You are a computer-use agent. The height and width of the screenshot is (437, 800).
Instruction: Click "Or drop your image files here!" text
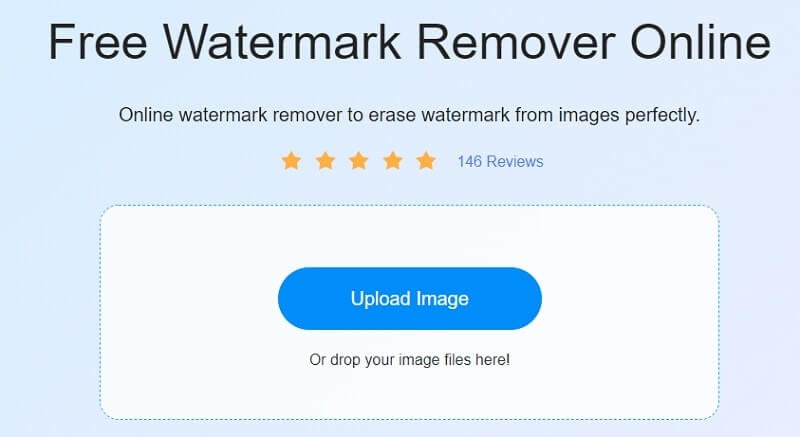[x=410, y=359]
